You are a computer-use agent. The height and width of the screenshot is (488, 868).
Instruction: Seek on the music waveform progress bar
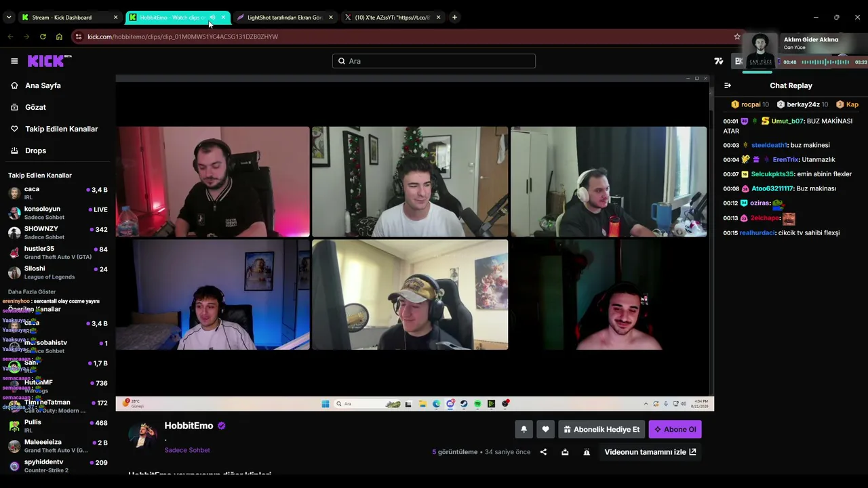[825, 62]
